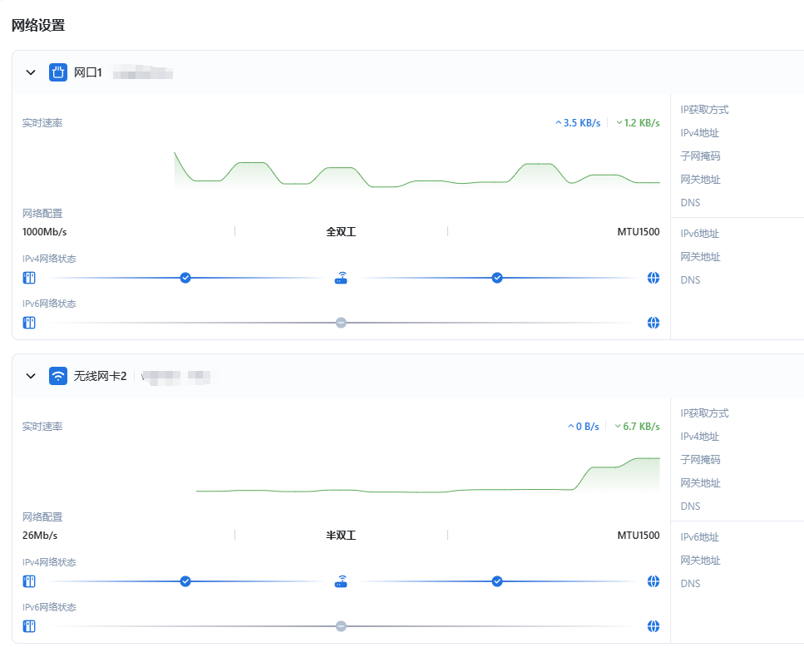Click 无线网卡2 IPv6网络状态 label
The width and height of the screenshot is (804, 672).
49,607
